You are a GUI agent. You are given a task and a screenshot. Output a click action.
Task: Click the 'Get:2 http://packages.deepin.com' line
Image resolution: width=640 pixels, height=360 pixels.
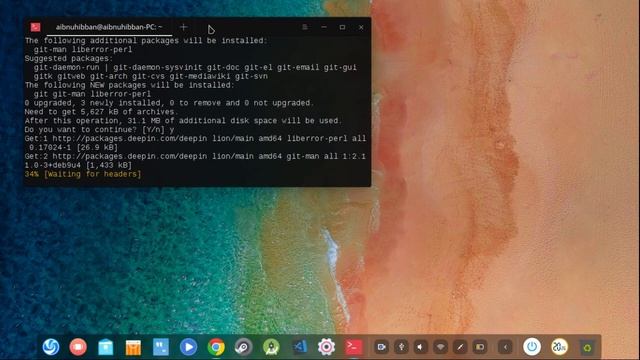pyautogui.click(x=196, y=161)
